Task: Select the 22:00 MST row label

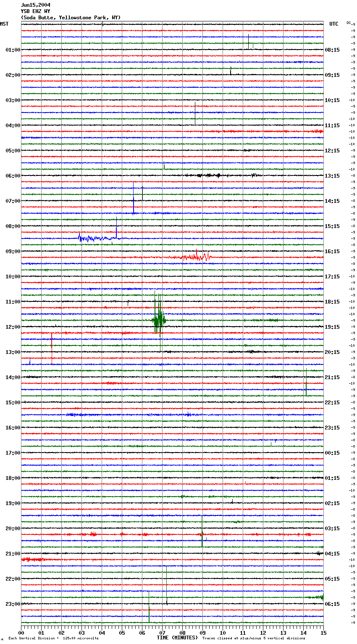Action: point(13,579)
